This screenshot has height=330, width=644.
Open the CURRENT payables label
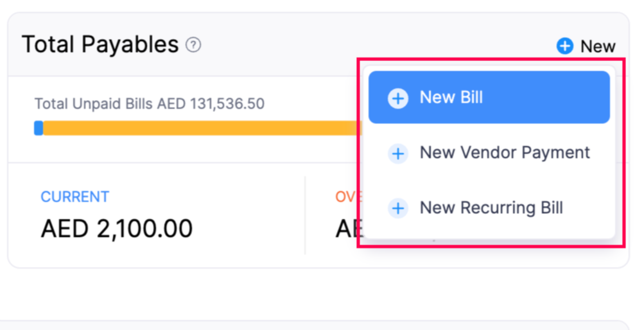pos(74,196)
